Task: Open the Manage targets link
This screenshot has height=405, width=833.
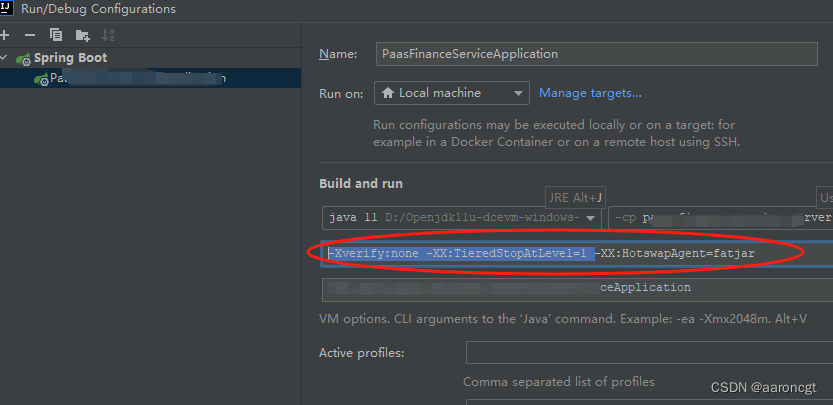Action: tap(590, 93)
